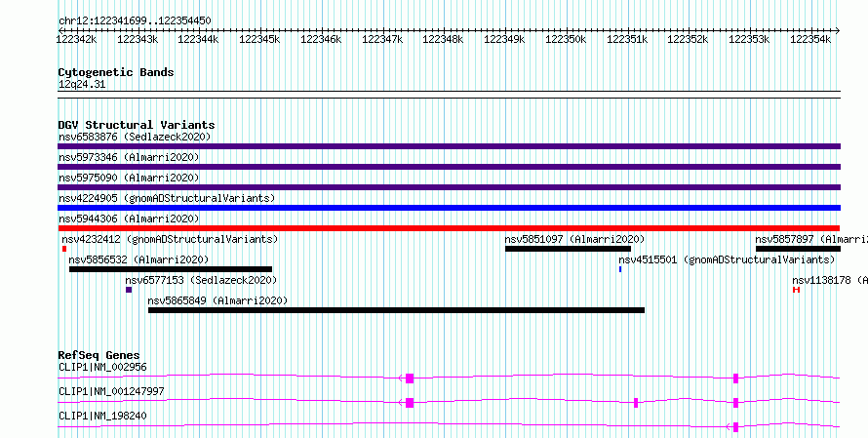Open the nsv1138178 label
The height and width of the screenshot is (438, 868).
pyautogui.click(x=830, y=280)
